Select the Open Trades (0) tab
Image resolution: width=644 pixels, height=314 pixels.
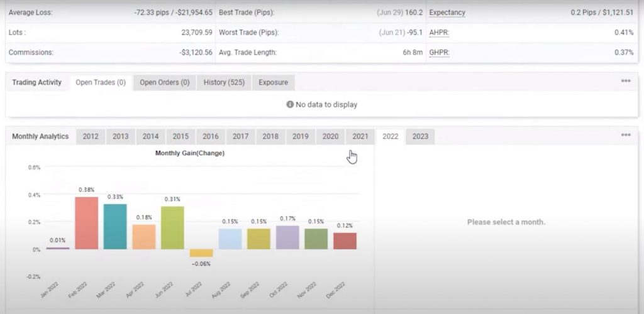(101, 82)
